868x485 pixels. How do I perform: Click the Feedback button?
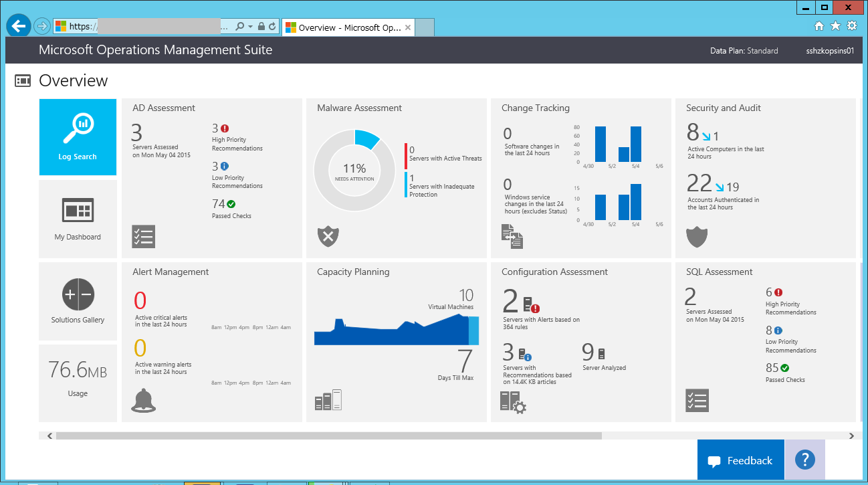click(740, 460)
